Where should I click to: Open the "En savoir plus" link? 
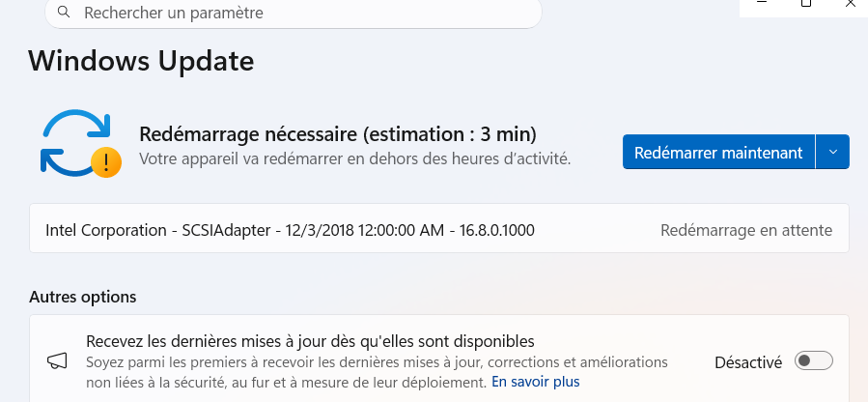pyautogui.click(x=535, y=382)
